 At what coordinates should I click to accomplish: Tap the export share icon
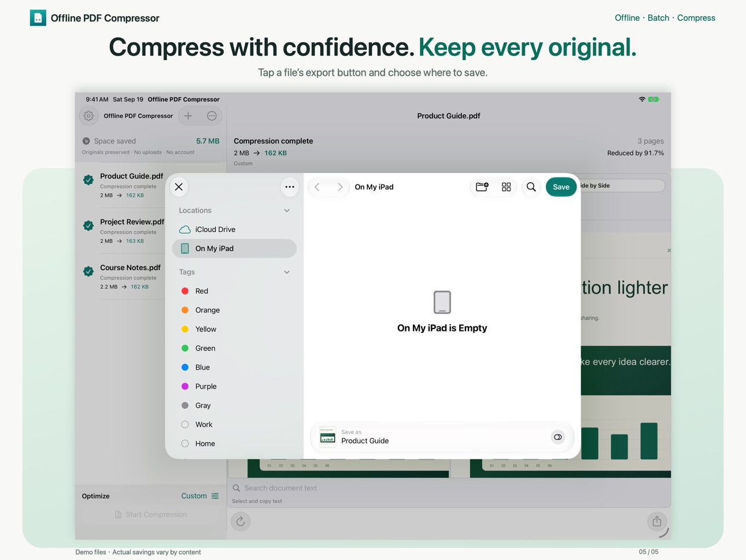pyautogui.click(x=657, y=522)
